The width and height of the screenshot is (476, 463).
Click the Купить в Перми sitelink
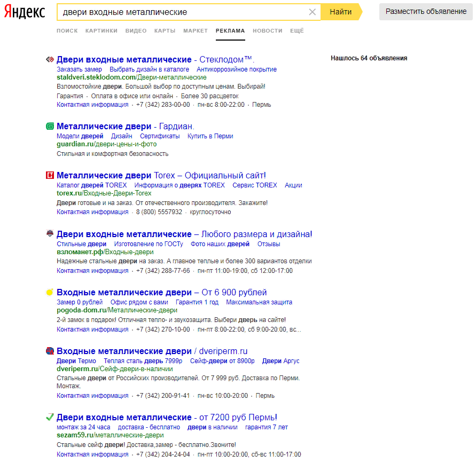pos(210,136)
